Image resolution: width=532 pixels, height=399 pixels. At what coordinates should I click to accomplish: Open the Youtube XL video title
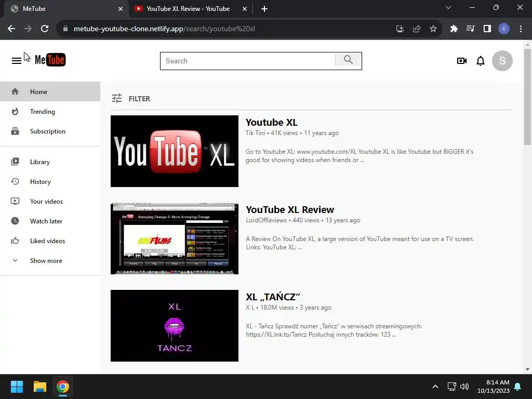(271, 122)
